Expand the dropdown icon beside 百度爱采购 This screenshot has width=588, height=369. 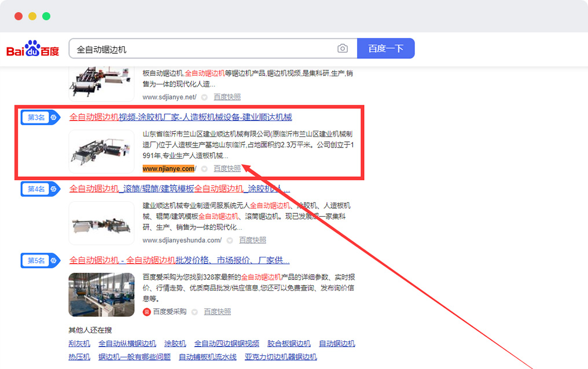coord(194,312)
